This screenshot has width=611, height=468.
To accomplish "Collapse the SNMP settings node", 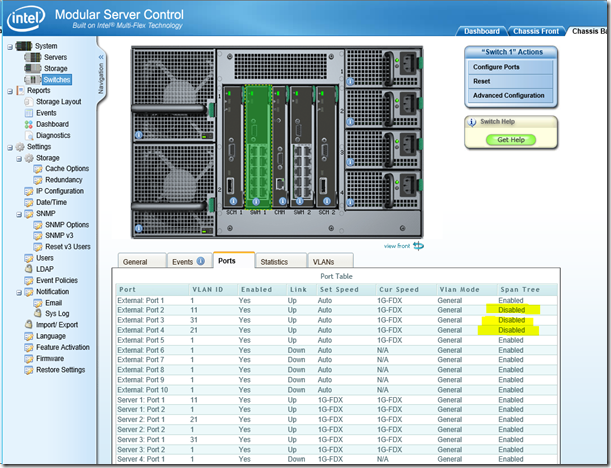I will [x=17, y=213].
